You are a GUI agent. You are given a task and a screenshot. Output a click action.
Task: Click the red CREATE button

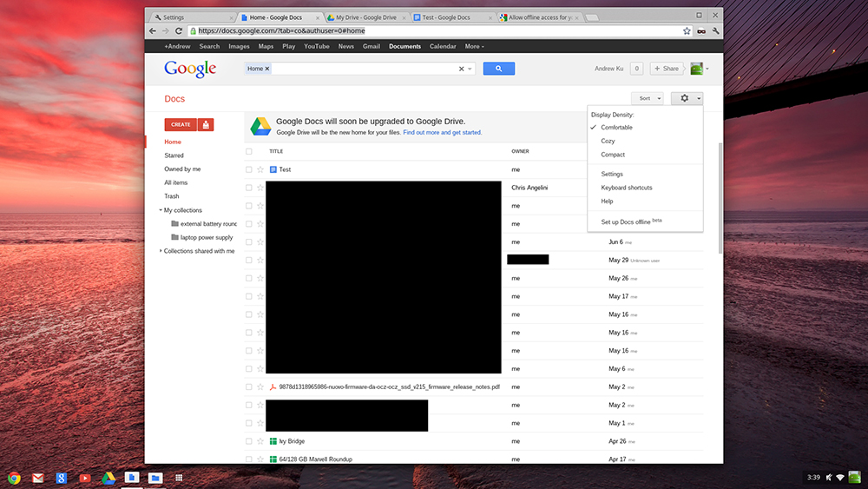coord(181,124)
